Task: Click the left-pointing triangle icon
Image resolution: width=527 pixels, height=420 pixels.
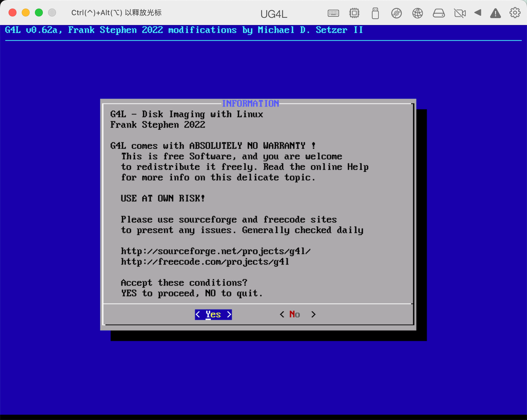Action: (478, 13)
